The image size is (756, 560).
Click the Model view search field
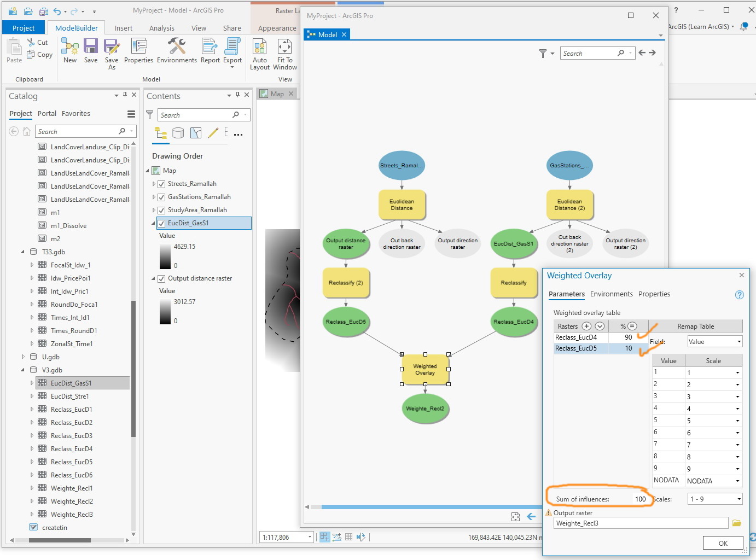pos(597,53)
